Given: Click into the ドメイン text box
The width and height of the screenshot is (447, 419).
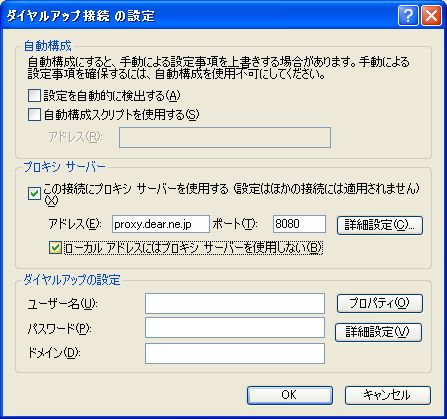Looking at the screenshot, I should point(235,354).
